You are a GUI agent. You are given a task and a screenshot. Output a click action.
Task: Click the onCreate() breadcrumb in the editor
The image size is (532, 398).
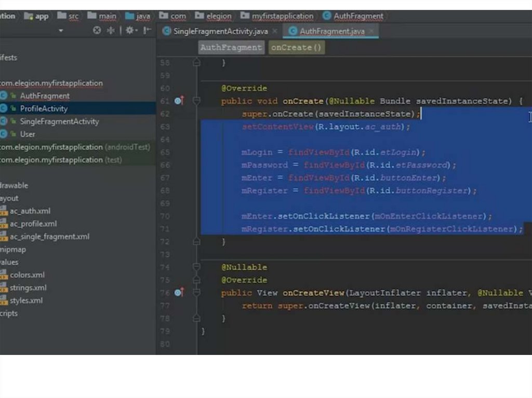pyautogui.click(x=296, y=48)
